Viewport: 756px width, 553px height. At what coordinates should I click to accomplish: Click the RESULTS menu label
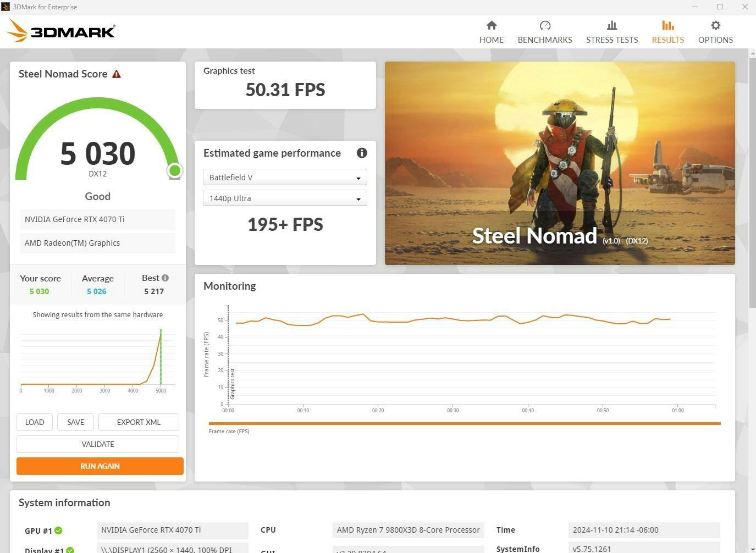[668, 40]
